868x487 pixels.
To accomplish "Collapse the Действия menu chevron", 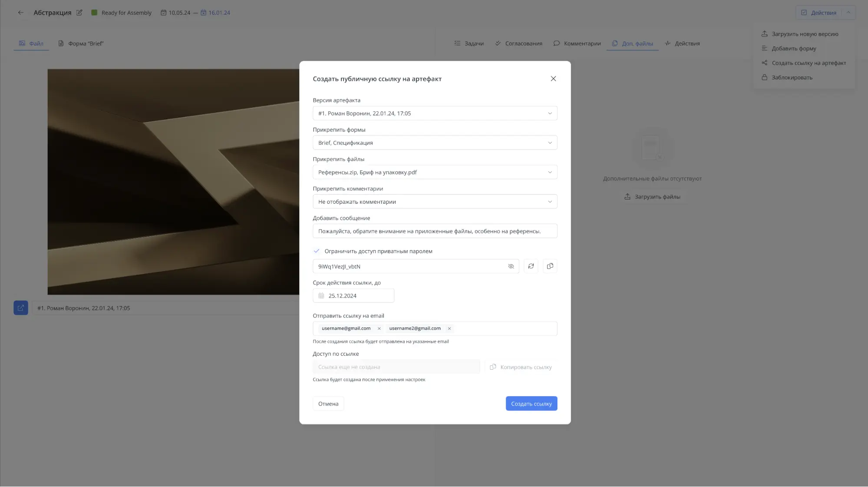I will coord(848,13).
